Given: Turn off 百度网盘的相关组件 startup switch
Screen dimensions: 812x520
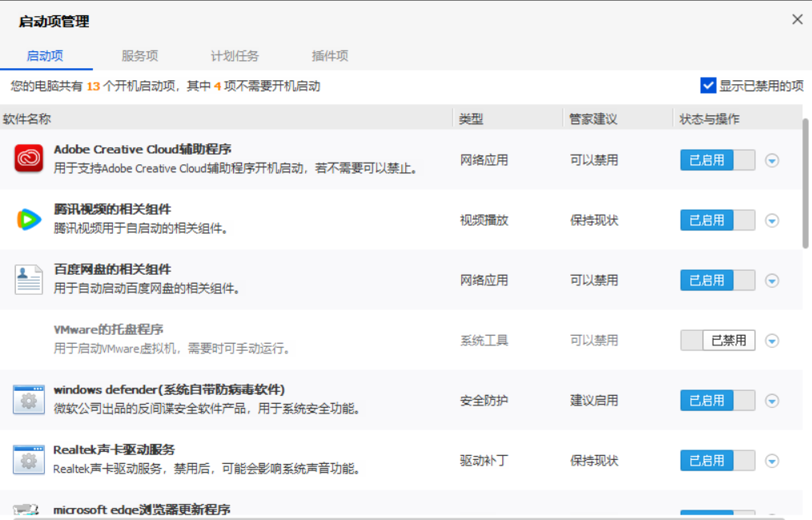Looking at the screenshot, I should click(x=718, y=280).
